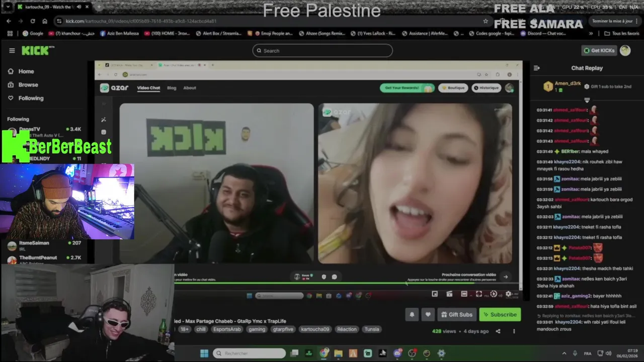The height and width of the screenshot is (362, 644).
Task: Open Chrome from the taskbar
Action: click(x=324, y=353)
